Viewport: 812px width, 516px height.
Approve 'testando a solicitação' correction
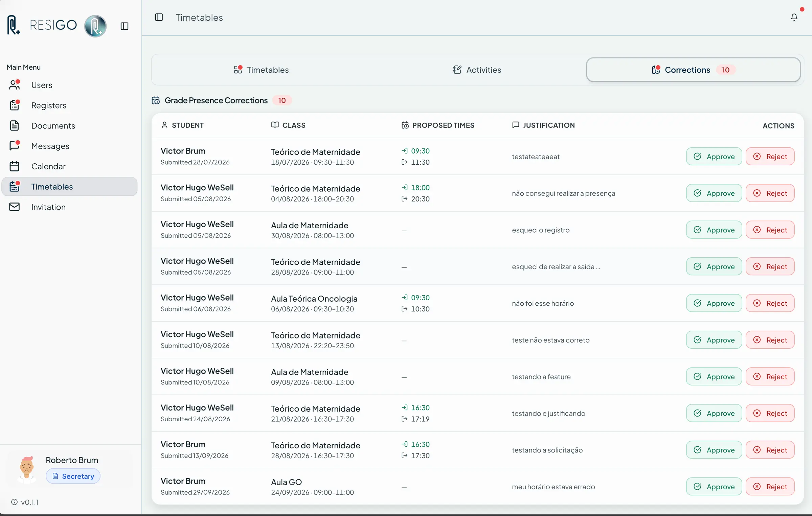[x=714, y=450]
